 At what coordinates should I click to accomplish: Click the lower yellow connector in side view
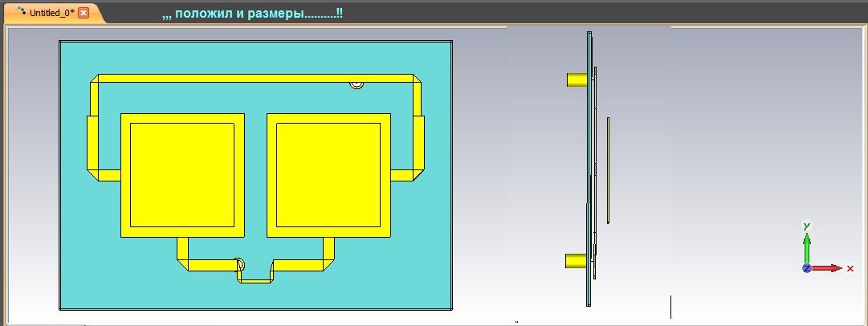[577, 261]
